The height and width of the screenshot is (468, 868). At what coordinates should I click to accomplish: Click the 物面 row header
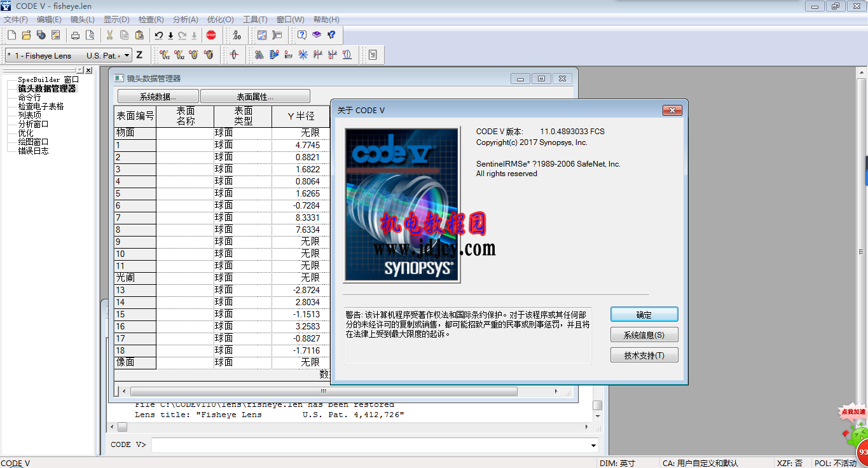135,133
